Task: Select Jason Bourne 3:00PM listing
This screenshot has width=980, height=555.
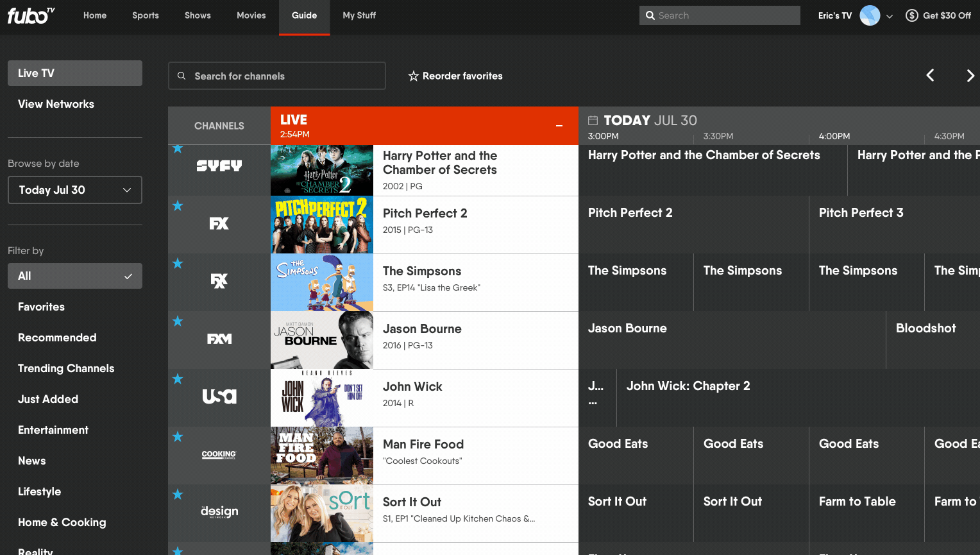Action: pos(732,340)
